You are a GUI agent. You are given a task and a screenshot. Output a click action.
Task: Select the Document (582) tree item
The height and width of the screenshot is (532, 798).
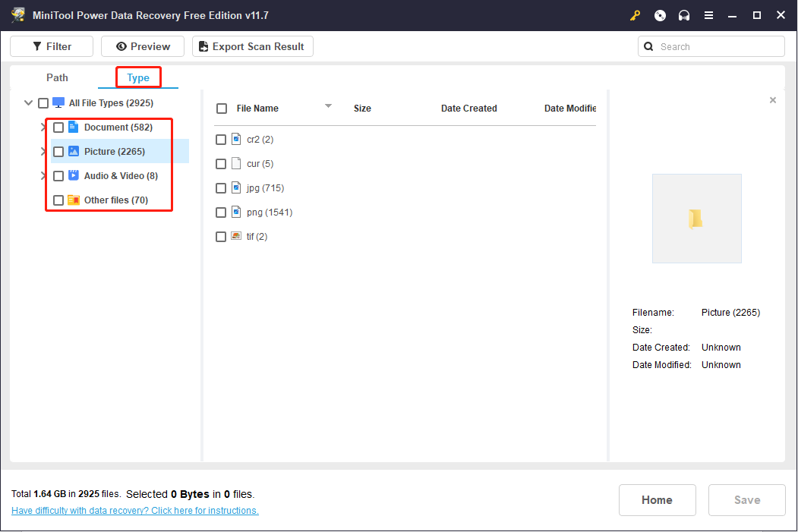pos(118,127)
